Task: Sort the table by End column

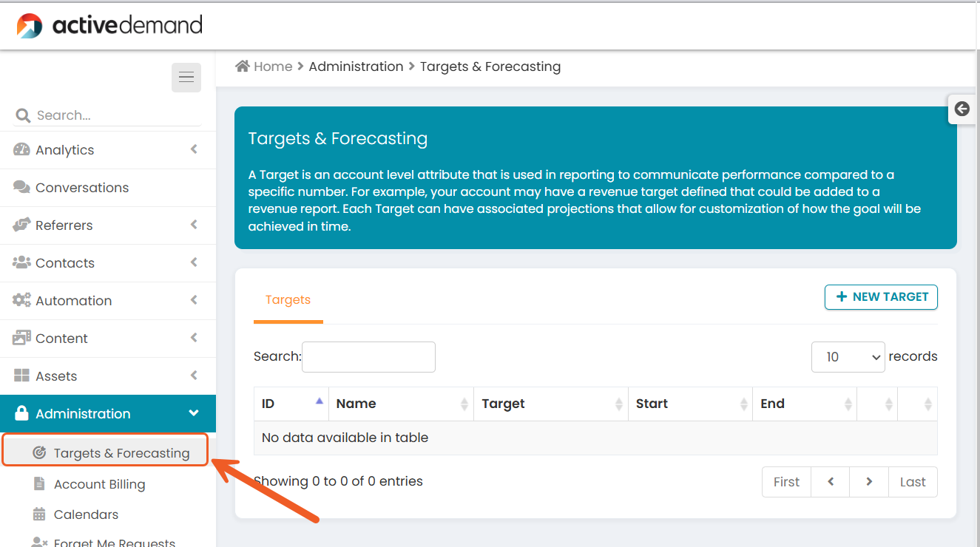Action: [x=805, y=404]
